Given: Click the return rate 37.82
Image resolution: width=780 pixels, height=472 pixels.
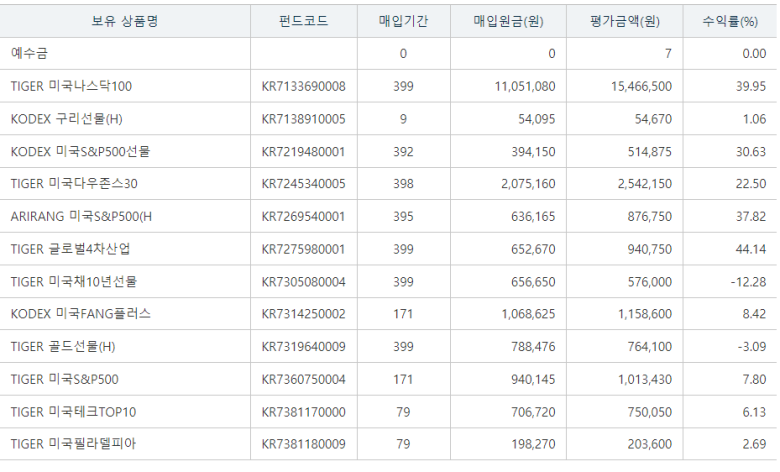Looking at the screenshot, I should (751, 216).
